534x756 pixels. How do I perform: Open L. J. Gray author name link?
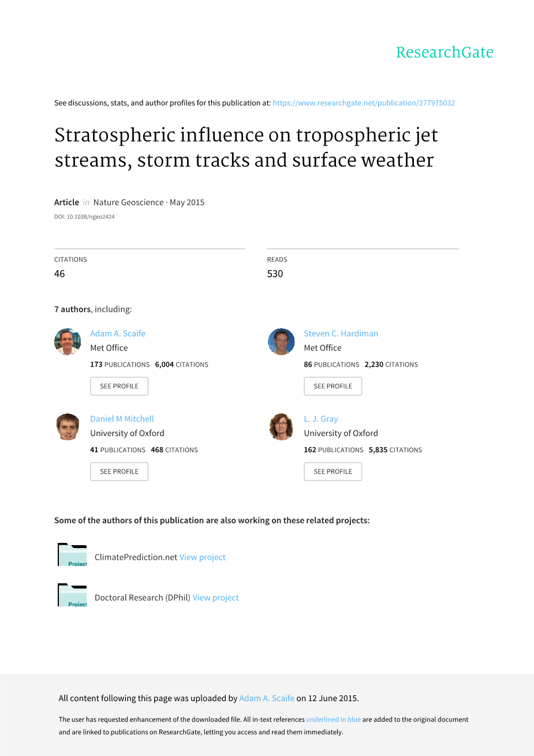321,419
